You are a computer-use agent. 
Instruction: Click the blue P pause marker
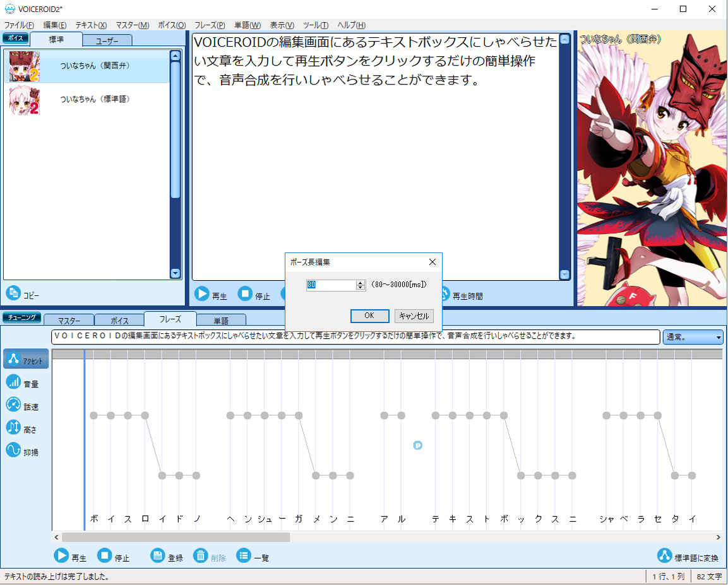click(418, 446)
